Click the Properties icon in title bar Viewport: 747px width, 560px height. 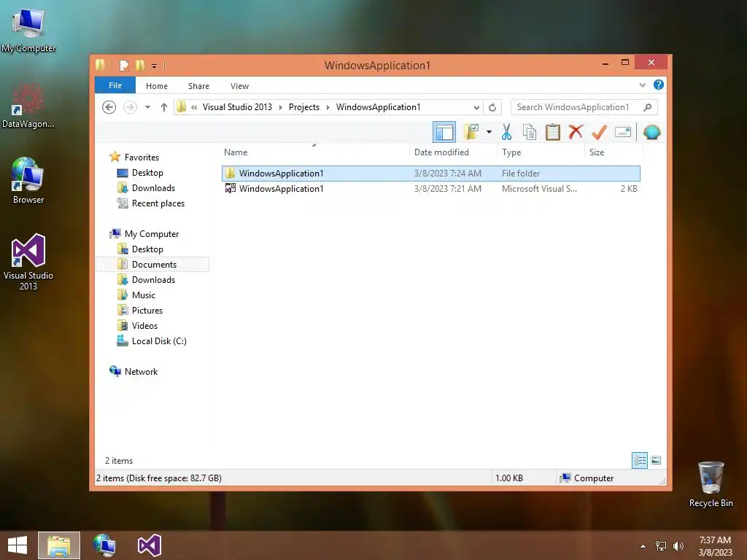pyautogui.click(x=124, y=65)
